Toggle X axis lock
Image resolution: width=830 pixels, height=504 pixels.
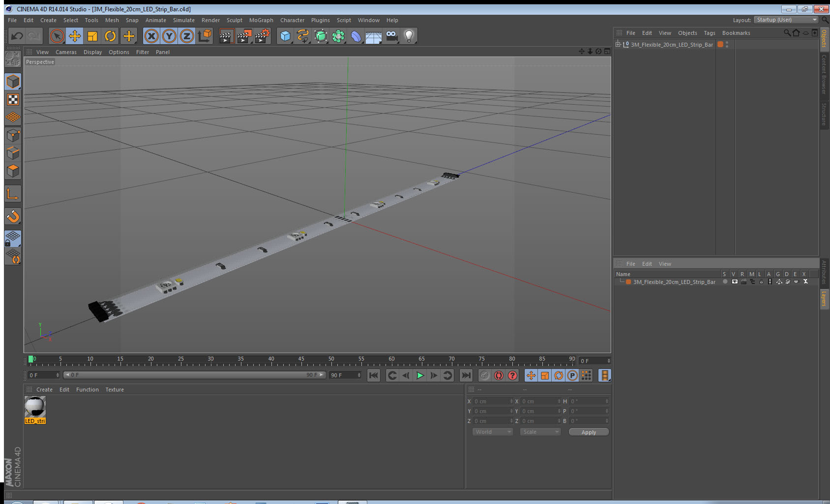pos(151,36)
